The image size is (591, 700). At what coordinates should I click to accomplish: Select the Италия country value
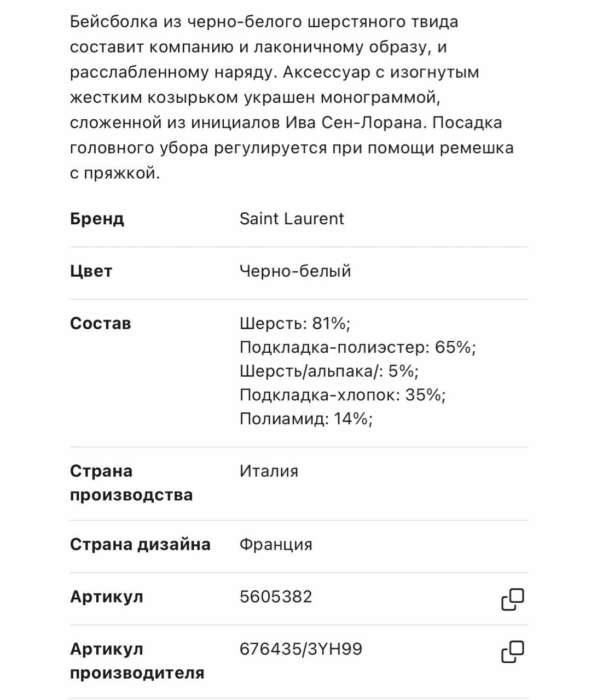pyautogui.click(x=269, y=471)
